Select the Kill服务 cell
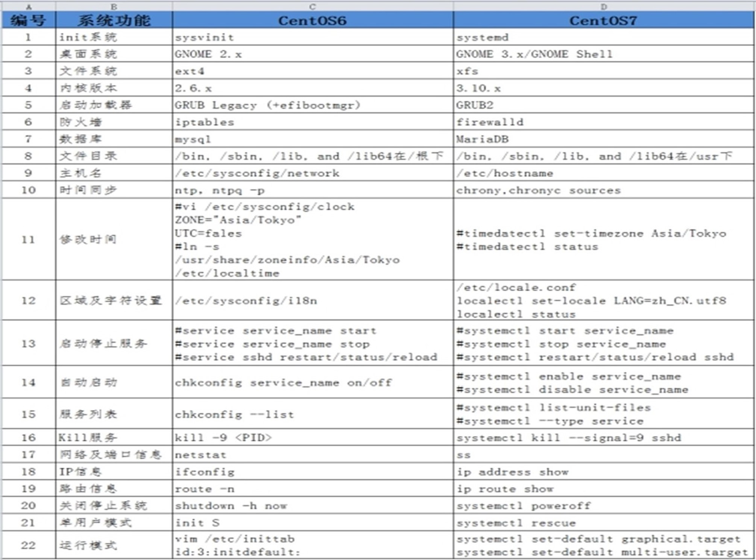This screenshot has width=756, height=560. [114, 437]
